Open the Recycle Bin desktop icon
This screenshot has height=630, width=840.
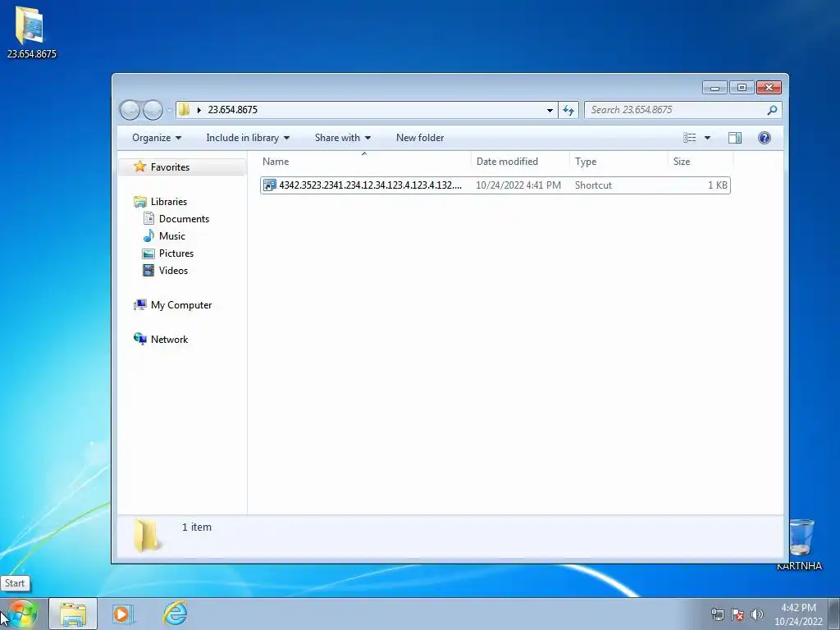[x=800, y=543]
